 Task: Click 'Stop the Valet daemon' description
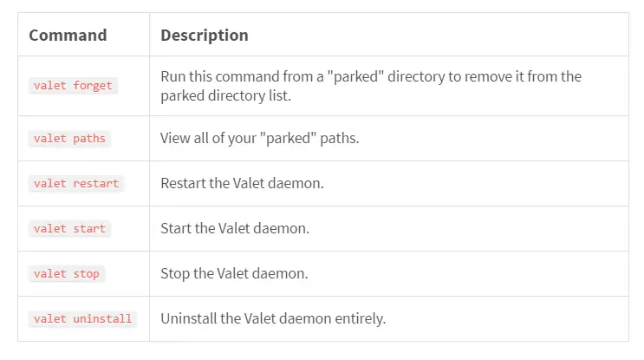[234, 274]
